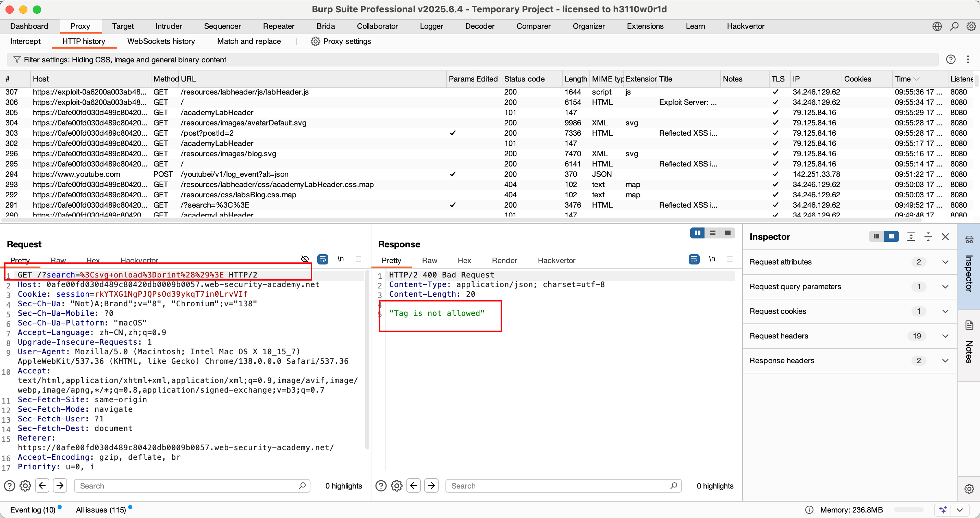
Task: Click the memory usage progress bar
Action: 908,510
